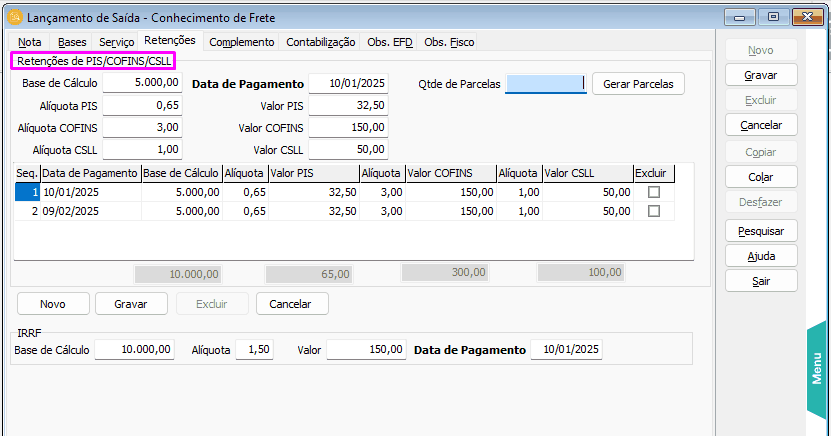Check Excluir box for installment row 1
The height and width of the screenshot is (436, 831).
tap(654, 192)
